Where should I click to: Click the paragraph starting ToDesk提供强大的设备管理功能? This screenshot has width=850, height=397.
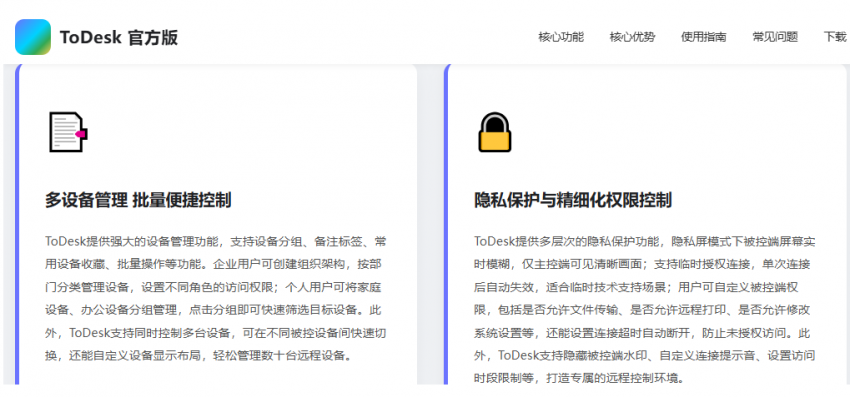216,298
